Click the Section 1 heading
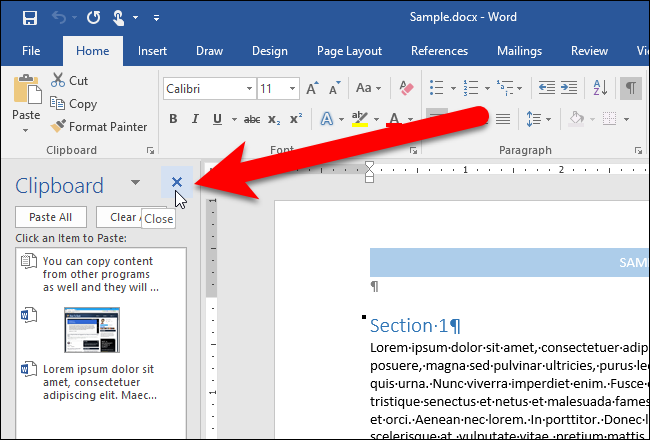Image resolution: width=650 pixels, height=440 pixels. click(x=415, y=326)
